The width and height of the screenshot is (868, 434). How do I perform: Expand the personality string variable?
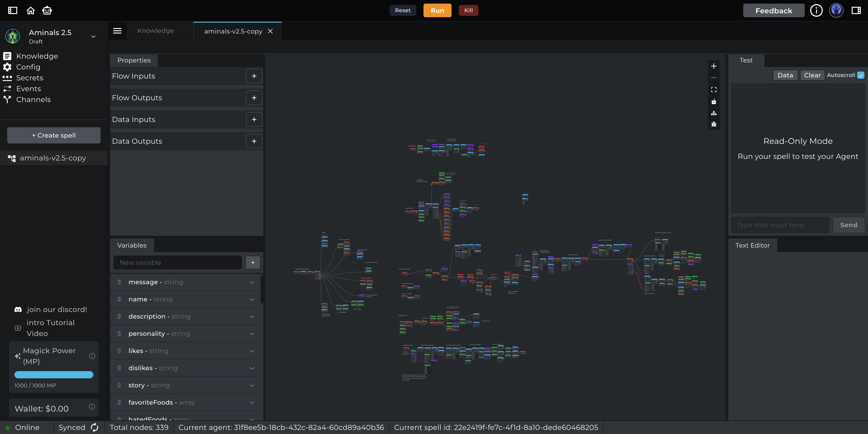tap(252, 334)
